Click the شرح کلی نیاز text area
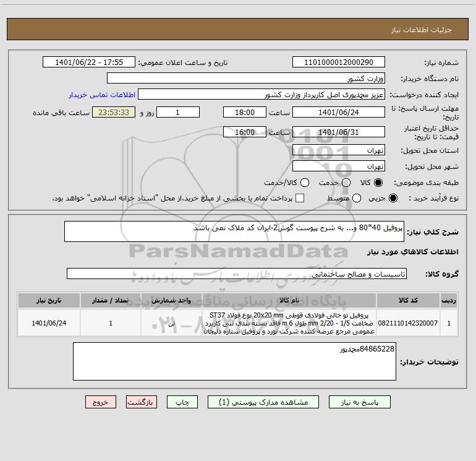Screen dimensions: 476x461 pyautogui.click(x=234, y=231)
